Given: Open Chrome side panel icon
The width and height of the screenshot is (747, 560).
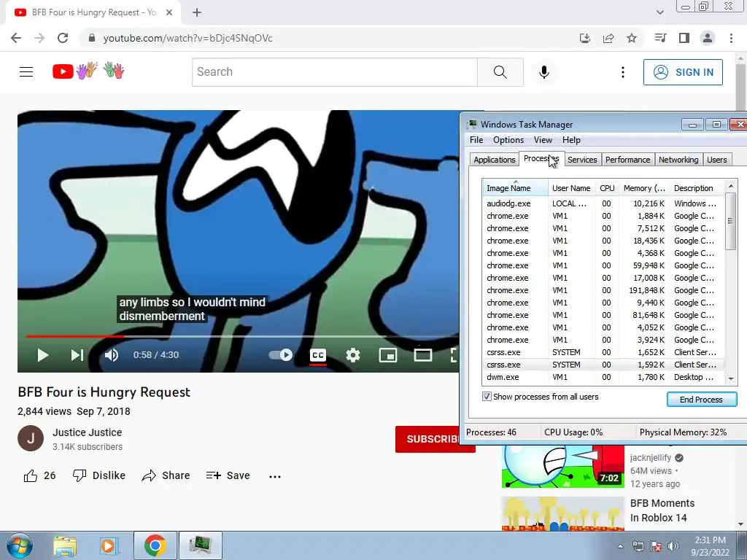Looking at the screenshot, I should tap(684, 38).
